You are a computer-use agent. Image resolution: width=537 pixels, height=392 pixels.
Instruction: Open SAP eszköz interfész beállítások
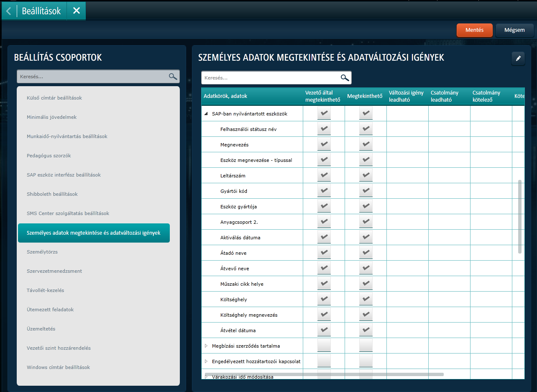coord(64,175)
